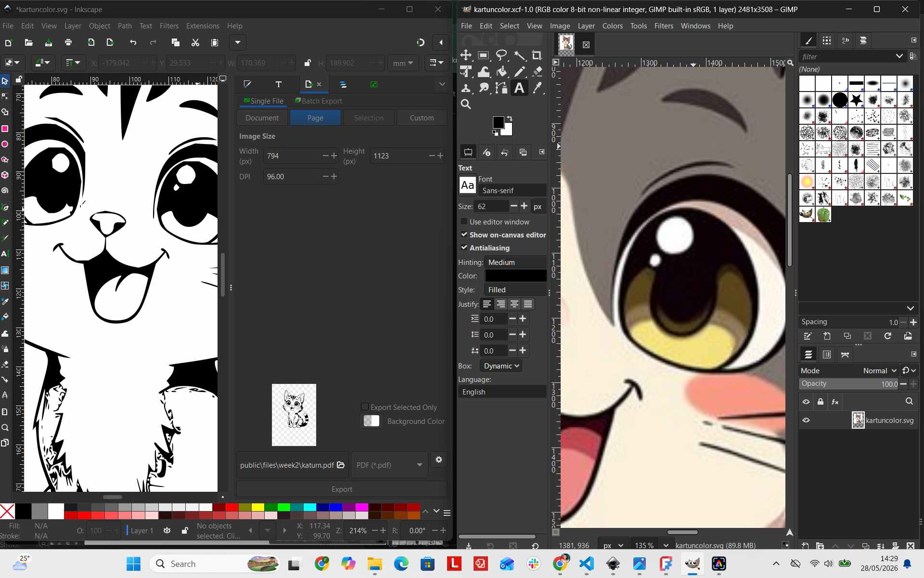Screen dimensions: 924x578
Task: Toggle Antialiasing checkbox
Action: click(464, 248)
